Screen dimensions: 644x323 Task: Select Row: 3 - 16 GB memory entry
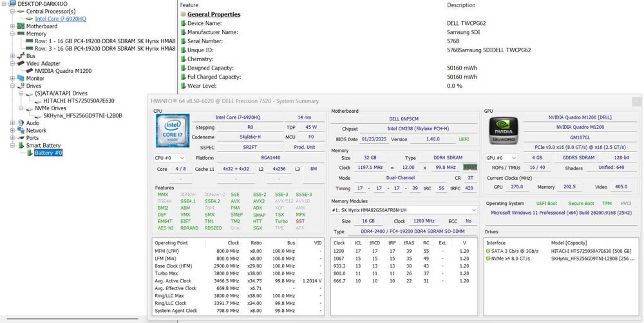tap(105, 48)
